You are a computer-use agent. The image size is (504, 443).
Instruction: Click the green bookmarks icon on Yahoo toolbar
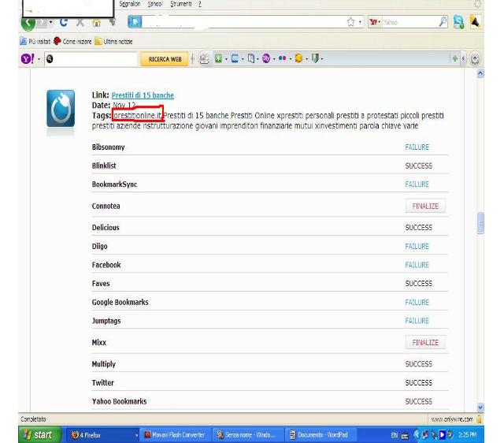(x=218, y=58)
